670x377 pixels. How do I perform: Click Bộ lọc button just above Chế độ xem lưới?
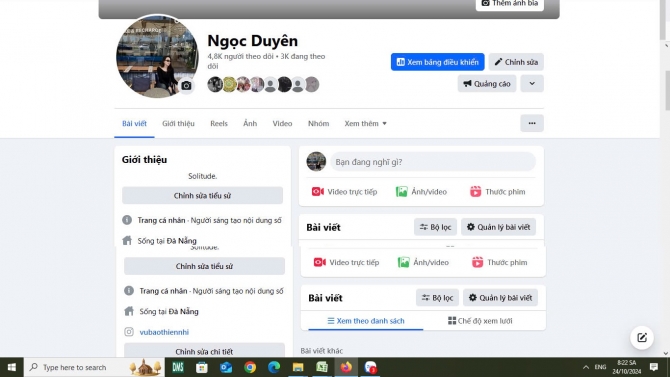[437, 298]
